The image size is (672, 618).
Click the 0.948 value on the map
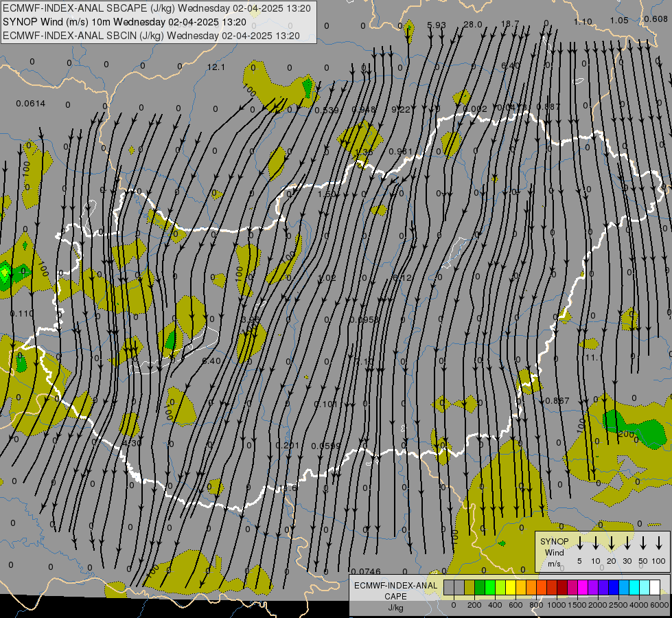(364, 110)
